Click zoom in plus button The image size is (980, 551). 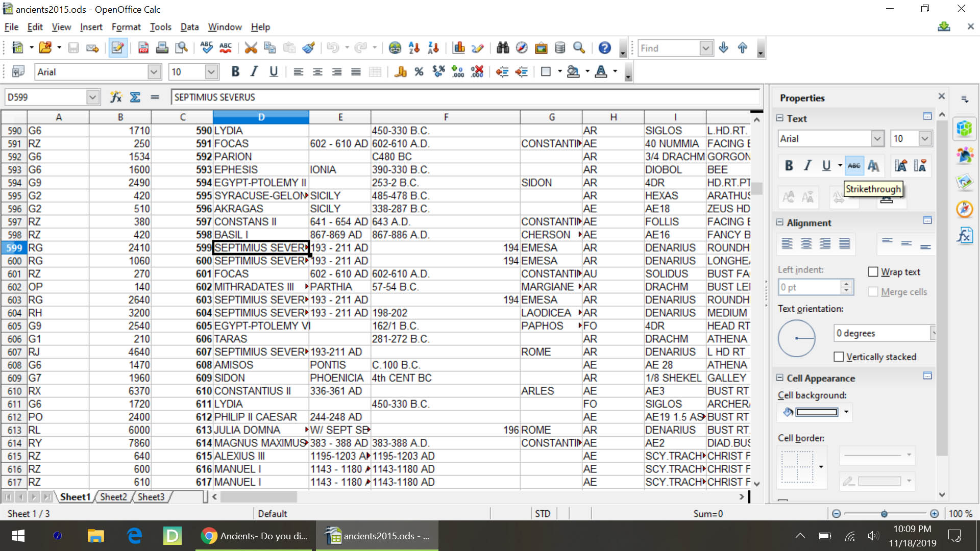coord(934,513)
